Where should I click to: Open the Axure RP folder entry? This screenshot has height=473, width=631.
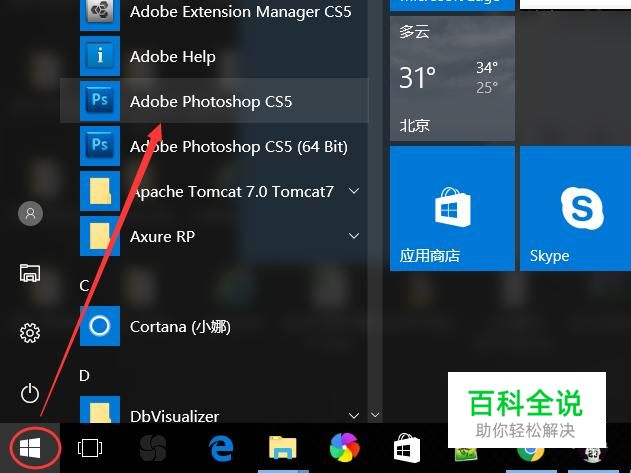coord(214,236)
